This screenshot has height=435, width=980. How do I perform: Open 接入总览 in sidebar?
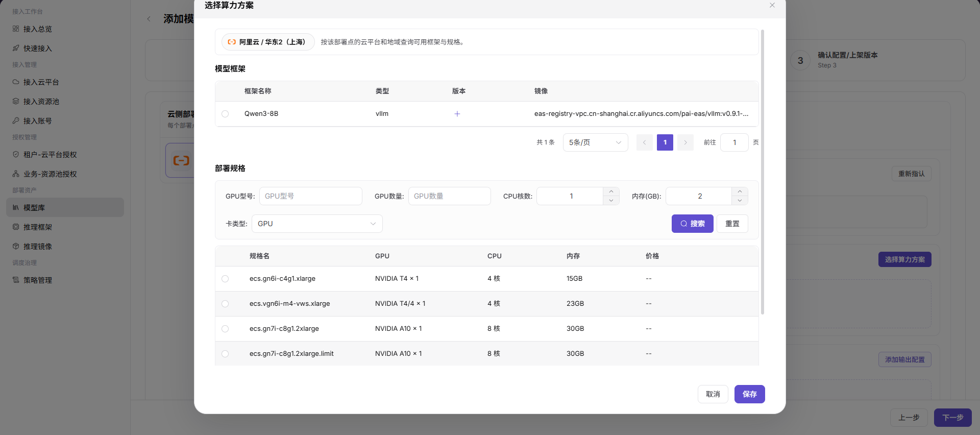[65, 29]
